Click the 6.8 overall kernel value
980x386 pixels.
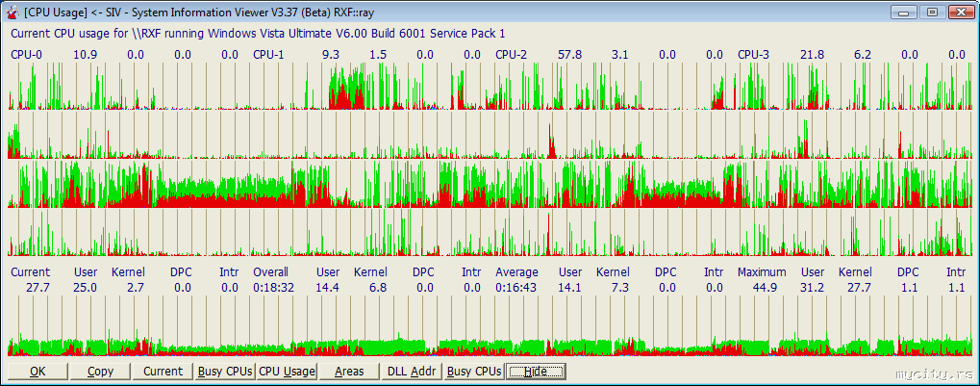tap(378, 287)
